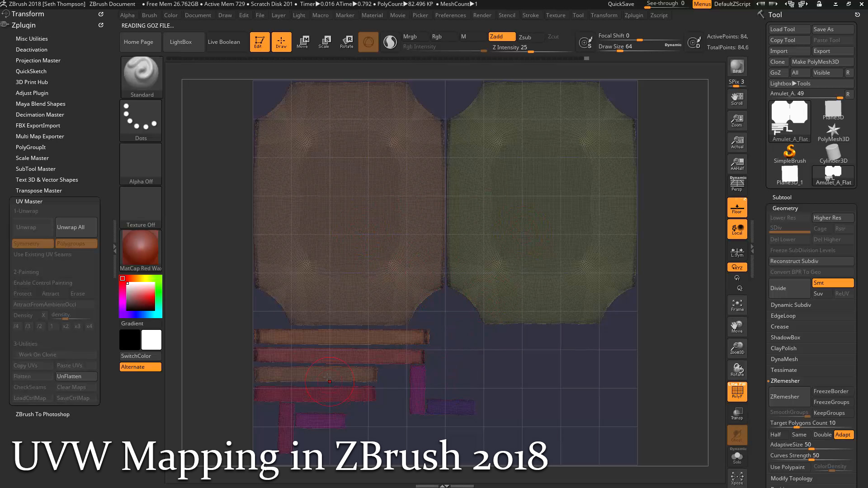Viewport: 868px width, 488px height.
Task: Click the Solo mode icon
Action: click(737, 456)
